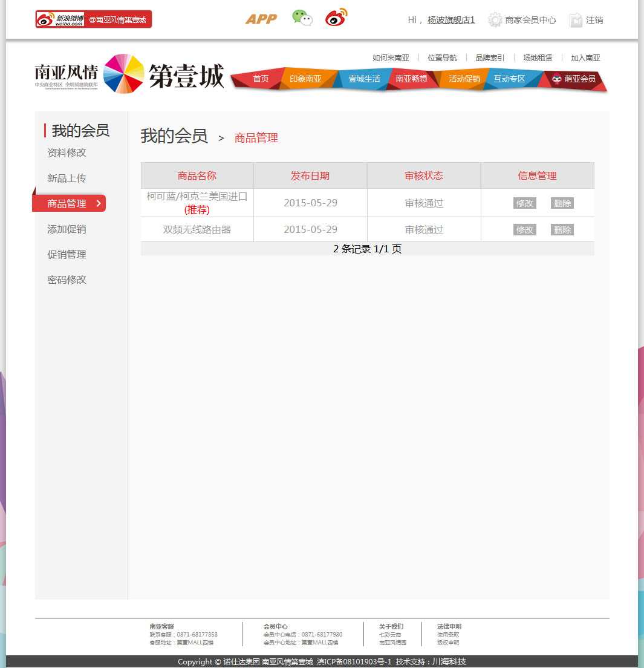Viewport: 644px width, 668px height.
Task: Click product name 柯可蓝/柯克兰美国进口
Action: click(x=197, y=197)
